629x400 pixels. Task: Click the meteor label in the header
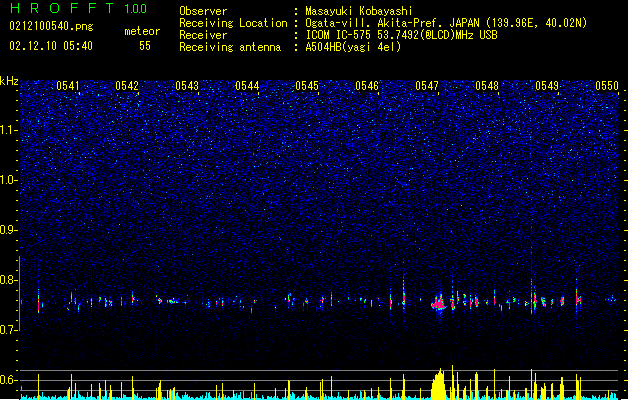142,31
